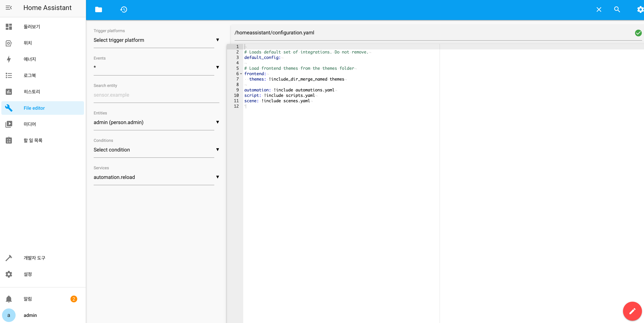Click the energy lightning bolt icon
Image resolution: width=644 pixels, height=323 pixels.
click(9, 59)
